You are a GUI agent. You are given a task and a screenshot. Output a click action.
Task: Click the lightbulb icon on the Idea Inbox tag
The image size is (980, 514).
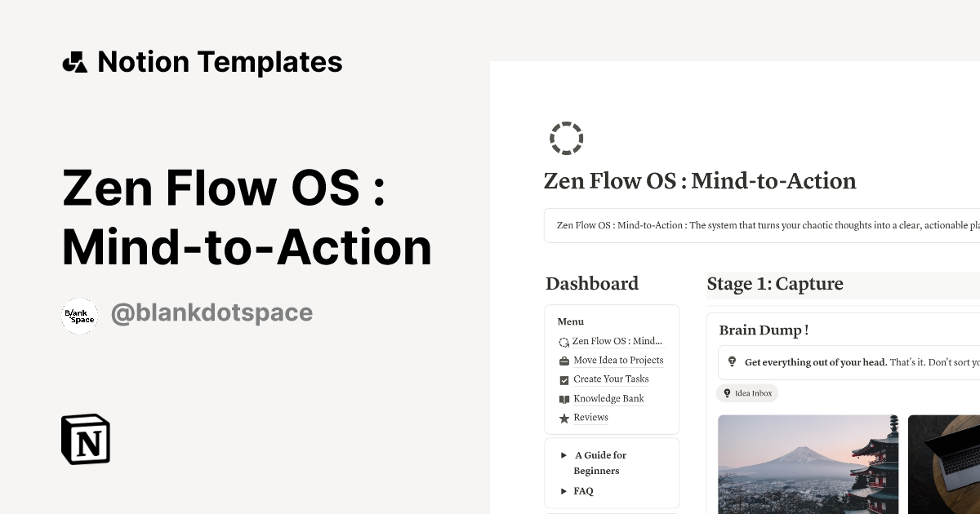pos(726,393)
